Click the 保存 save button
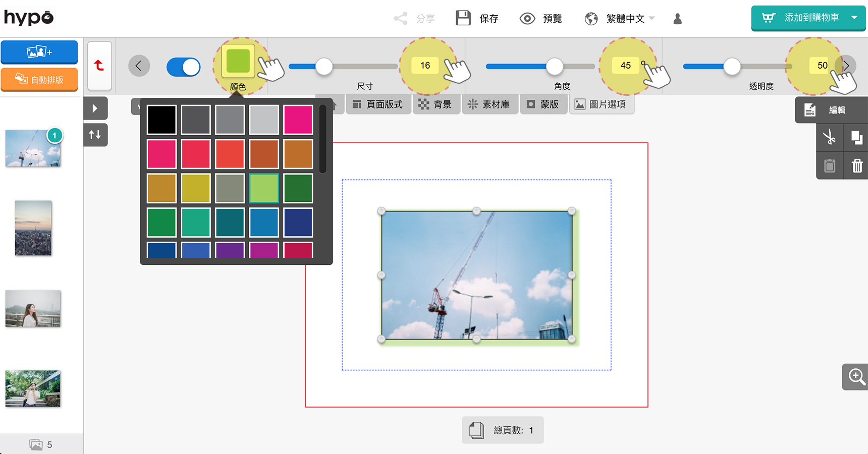Image resolution: width=868 pixels, height=454 pixels. [x=477, y=19]
